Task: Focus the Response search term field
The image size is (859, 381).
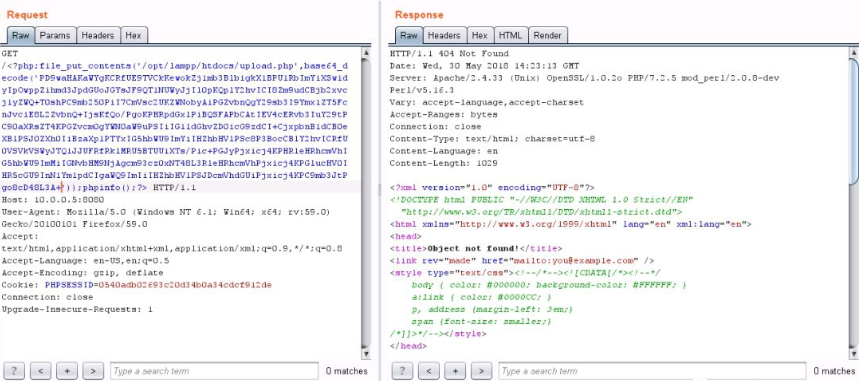Action: [652, 371]
